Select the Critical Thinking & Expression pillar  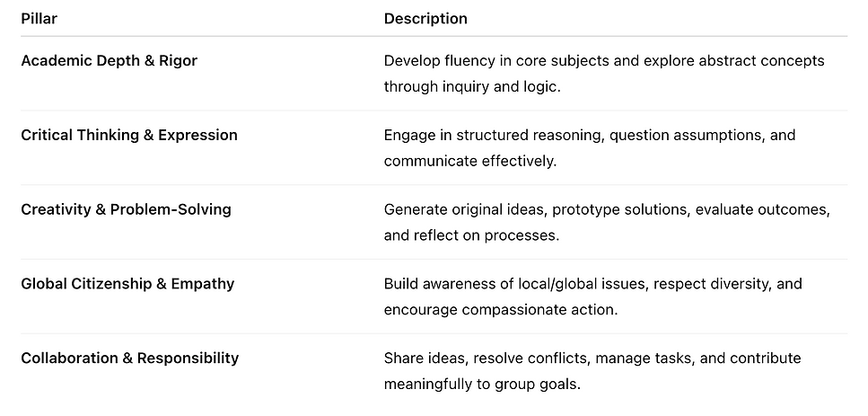pos(129,135)
